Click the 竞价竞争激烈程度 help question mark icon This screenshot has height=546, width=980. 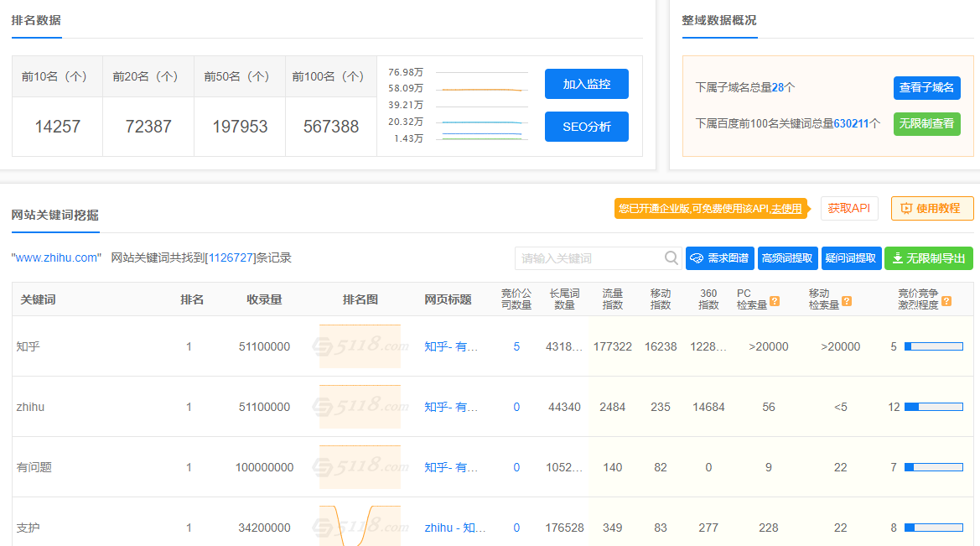tap(946, 301)
